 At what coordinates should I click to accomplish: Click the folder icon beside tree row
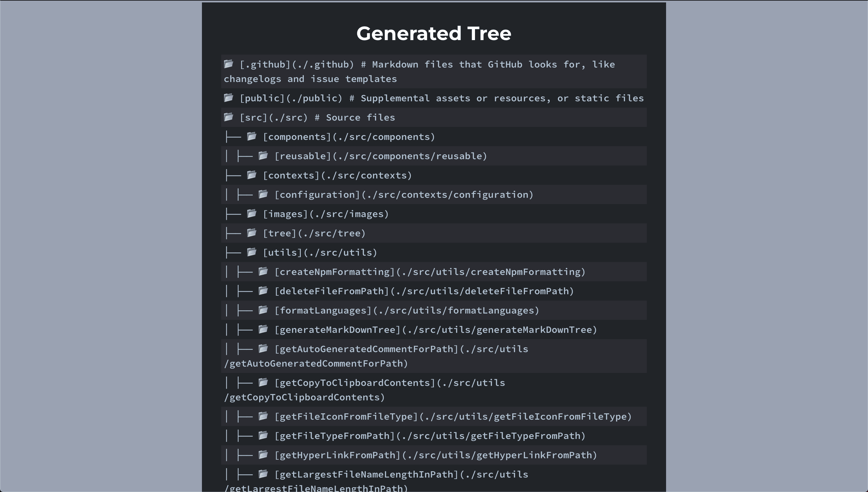252,232
